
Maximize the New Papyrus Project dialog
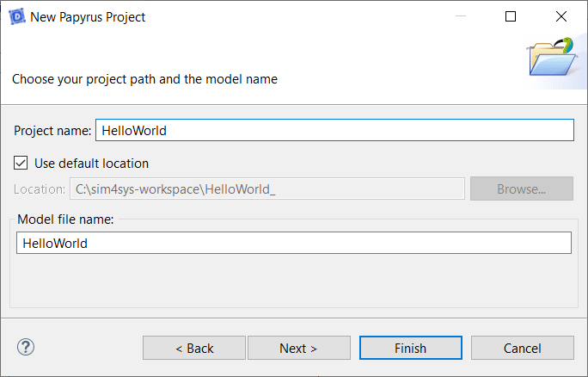(511, 16)
